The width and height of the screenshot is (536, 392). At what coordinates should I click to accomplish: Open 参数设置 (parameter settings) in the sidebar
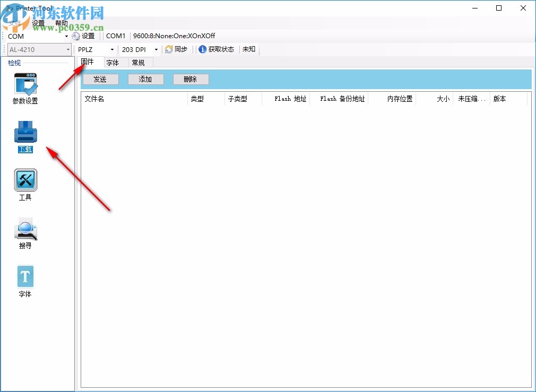[25, 85]
